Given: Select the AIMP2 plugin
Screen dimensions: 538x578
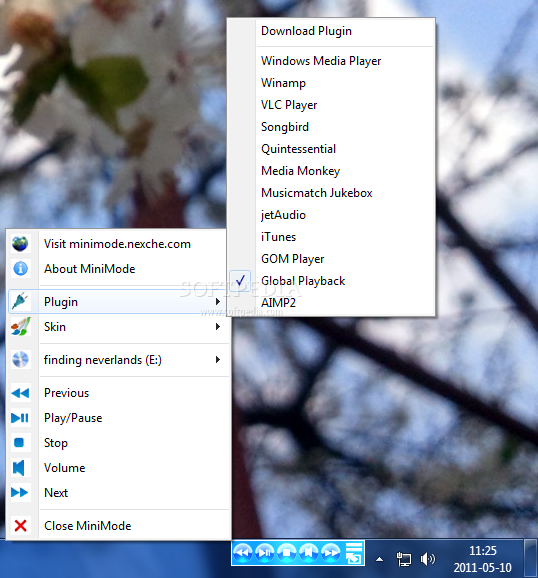Looking at the screenshot, I should pyautogui.click(x=331, y=303).
